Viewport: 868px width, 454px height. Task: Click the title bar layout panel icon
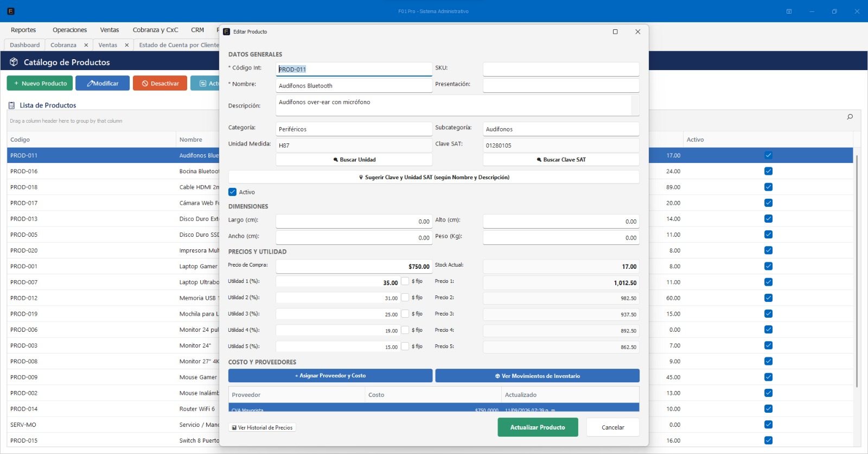click(x=789, y=11)
